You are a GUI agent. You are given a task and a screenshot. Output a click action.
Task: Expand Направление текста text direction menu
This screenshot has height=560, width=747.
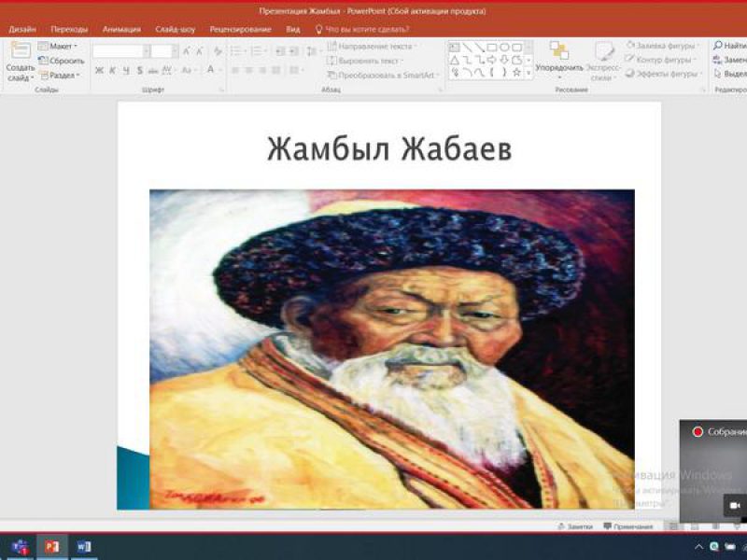372,46
